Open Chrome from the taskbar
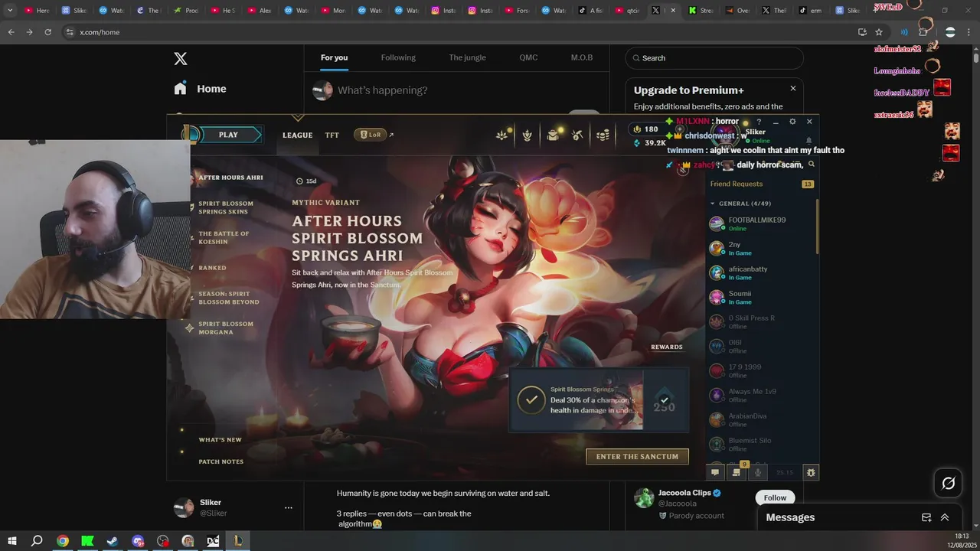The height and width of the screenshot is (551, 980). (63, 541)
